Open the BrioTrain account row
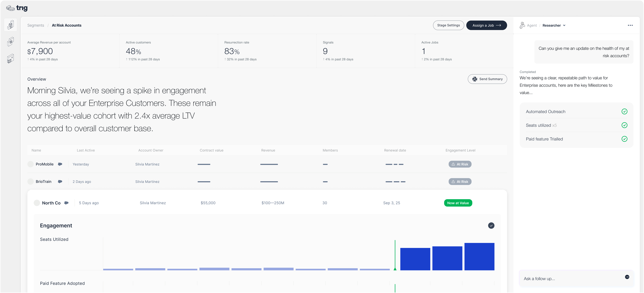The height and width of the screenshot is (293, 644). (x=267, y=182)
